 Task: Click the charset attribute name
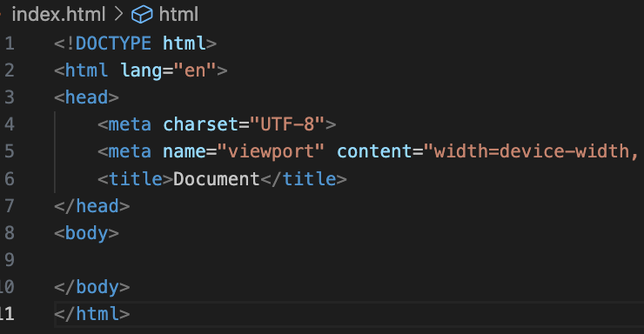(x=200, y=124)
